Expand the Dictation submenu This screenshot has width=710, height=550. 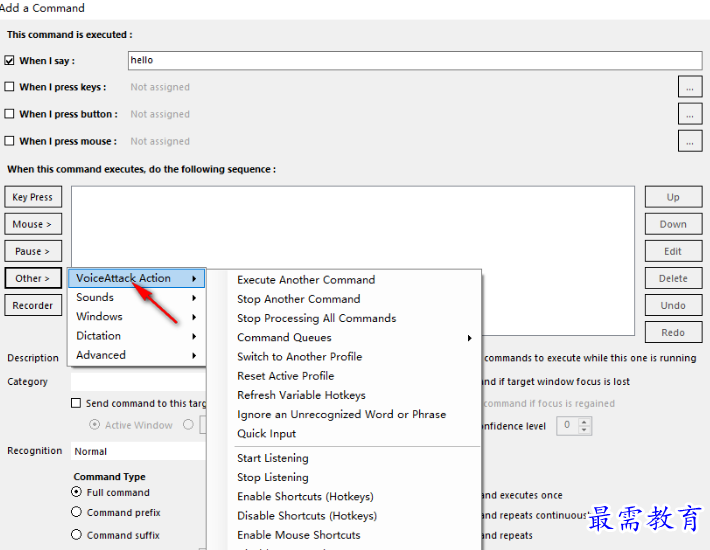(x=136, y=336)
